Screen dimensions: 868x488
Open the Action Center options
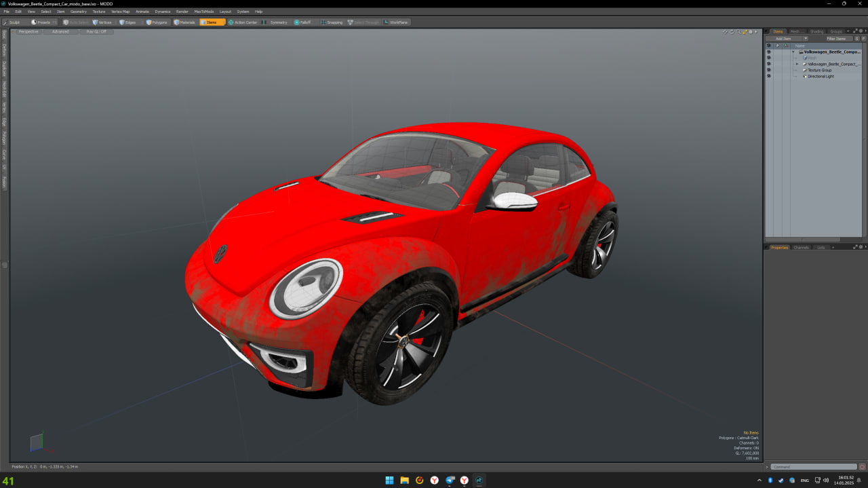(243, 22)
